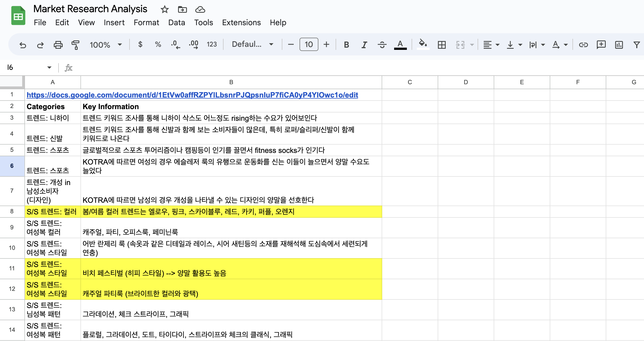This screenshot has height=341, width=644.
Task: Click the Insert link icon
Action: pyautogui.click(x=583, y=45)
